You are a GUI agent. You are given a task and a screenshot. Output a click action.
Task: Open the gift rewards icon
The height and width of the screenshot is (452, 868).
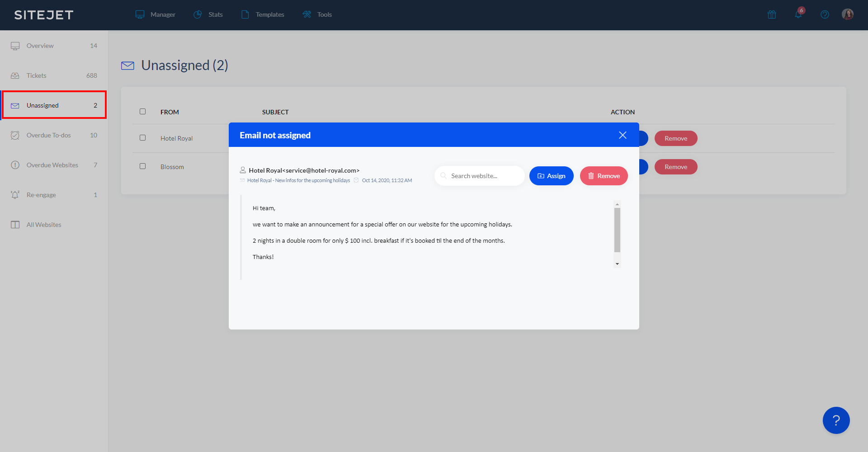click(772, 14)
